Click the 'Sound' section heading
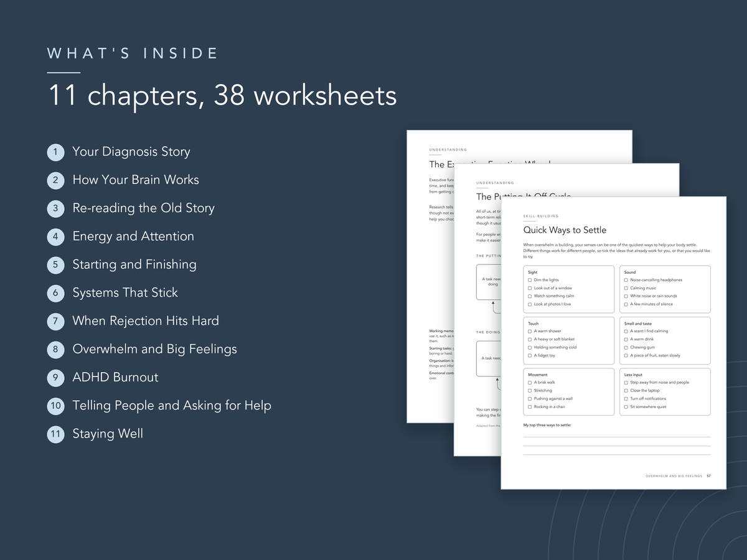Screen dimensions: 747x560 630,273
